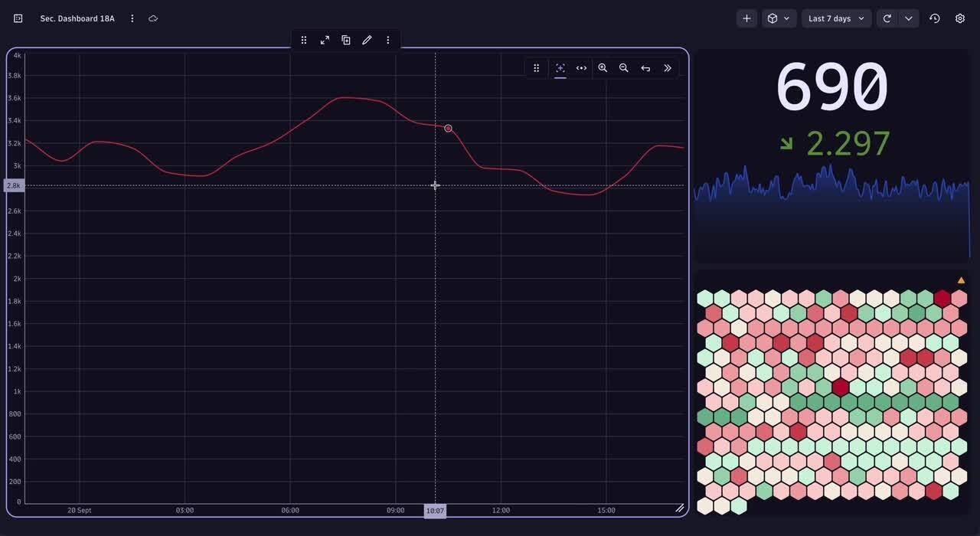
Task: Zoom out on the chart
Action: click(x=624, y=68)
